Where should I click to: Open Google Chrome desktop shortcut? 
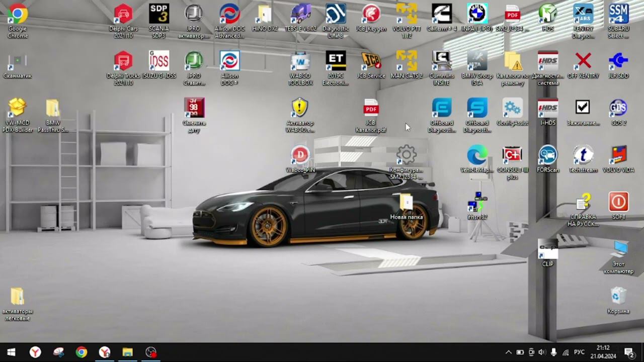[x=18, y=21]
